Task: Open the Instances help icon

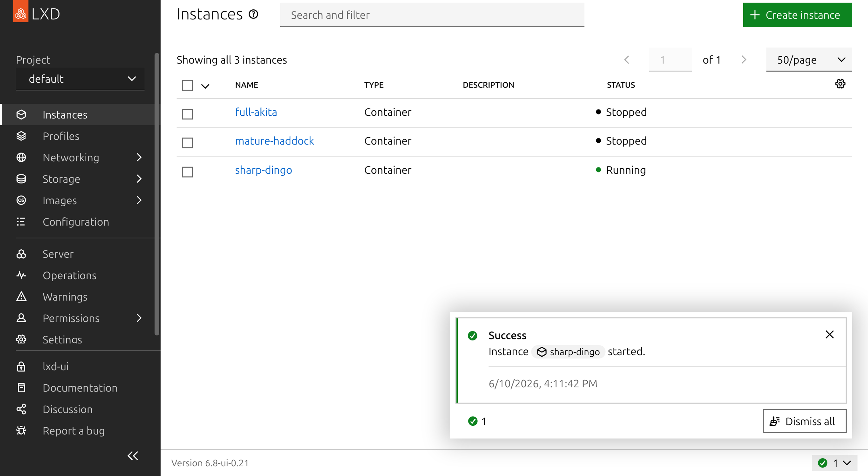Action: [253, 14]
